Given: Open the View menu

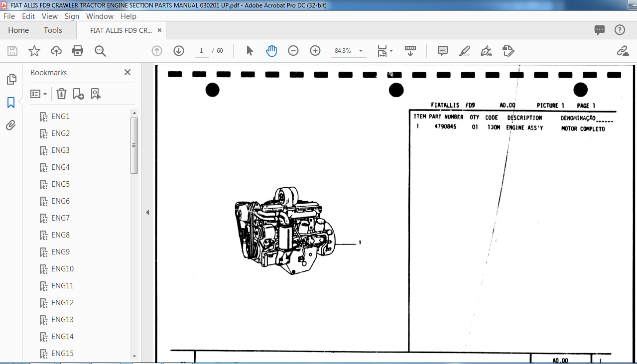Looking at the screenshot, I should pyautogui.click(x=50, y=16).
